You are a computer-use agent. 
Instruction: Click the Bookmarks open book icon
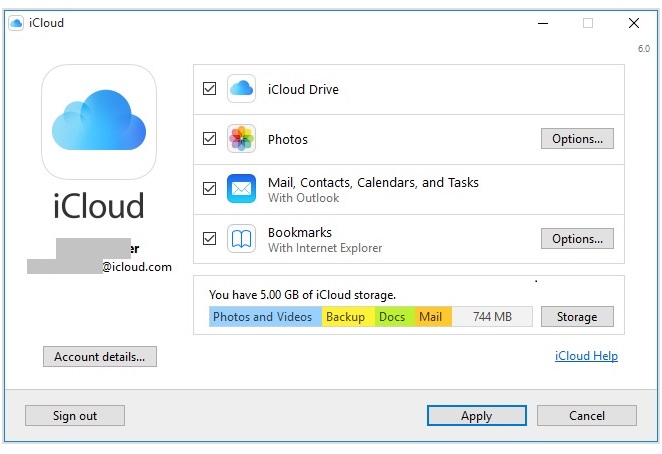click(x=241, y=239)
